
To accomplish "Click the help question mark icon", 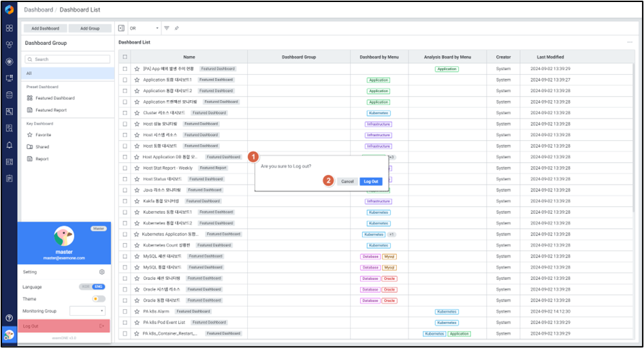I will 10,318.
